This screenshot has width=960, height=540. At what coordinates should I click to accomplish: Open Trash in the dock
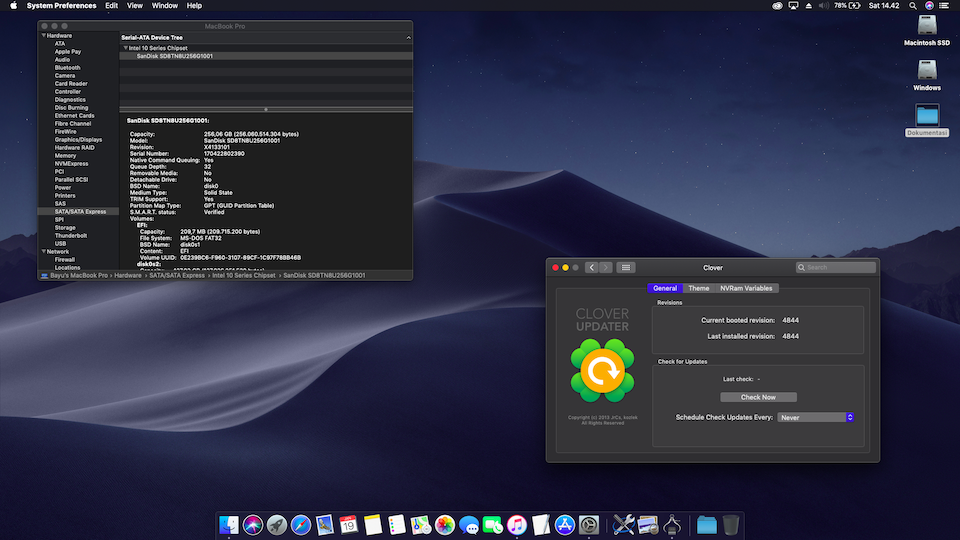[x=730, y=525]
